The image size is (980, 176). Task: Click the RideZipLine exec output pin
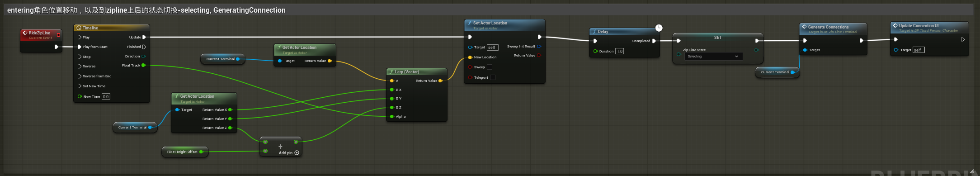click(x=56, y=47)
